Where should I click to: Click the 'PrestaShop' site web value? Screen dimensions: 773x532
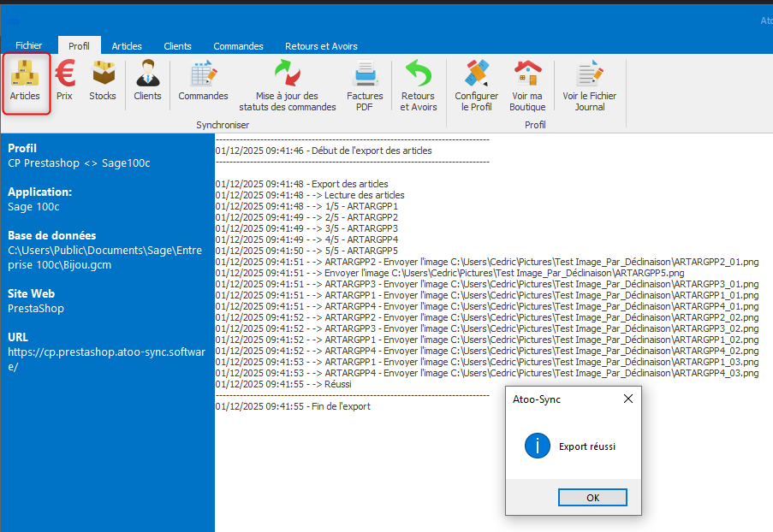pyautogui.click(x=36, y=309)
